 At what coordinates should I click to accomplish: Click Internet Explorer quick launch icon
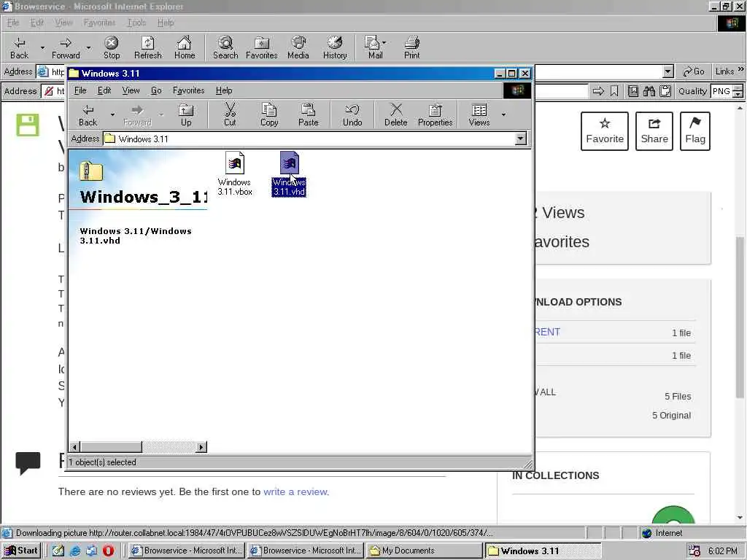coord(75,551)
